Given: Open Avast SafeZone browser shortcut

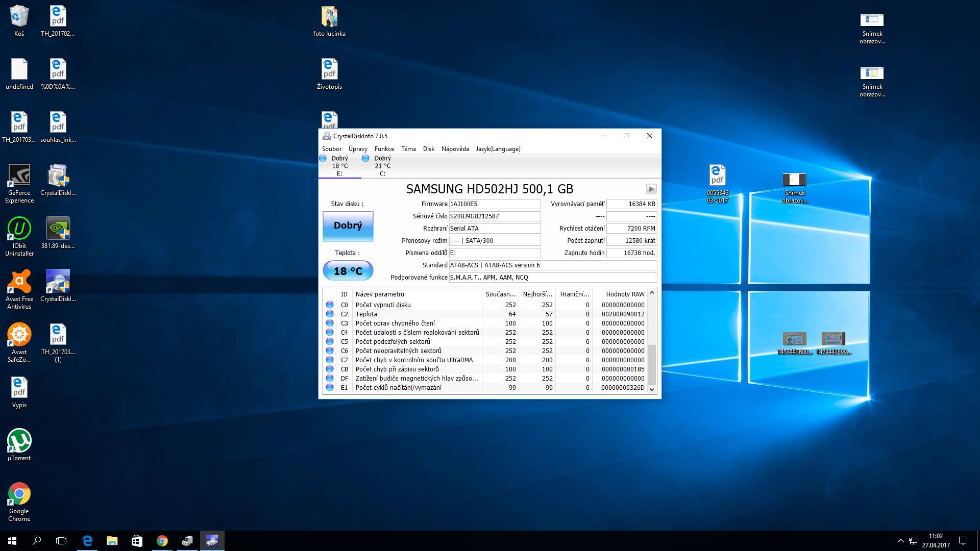Looking at the screenshot, I should [x=19, y=342].
